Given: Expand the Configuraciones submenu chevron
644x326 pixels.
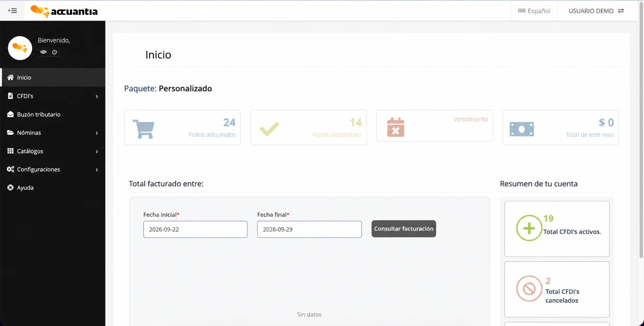Looking at the screenshot, I should point(97,169).
